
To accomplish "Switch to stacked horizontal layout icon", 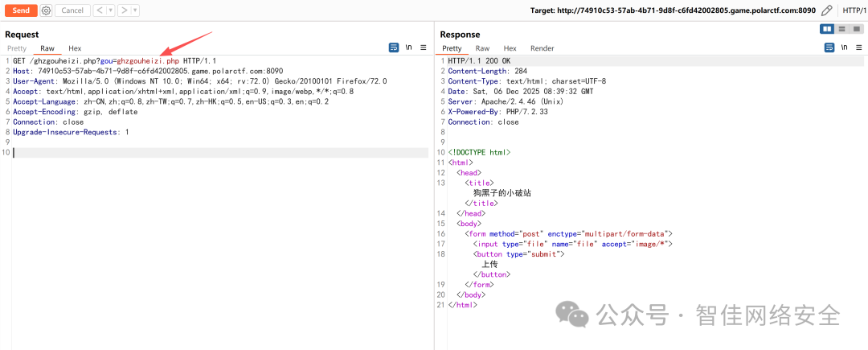I will pyautogui.click(x=841, y=29).
